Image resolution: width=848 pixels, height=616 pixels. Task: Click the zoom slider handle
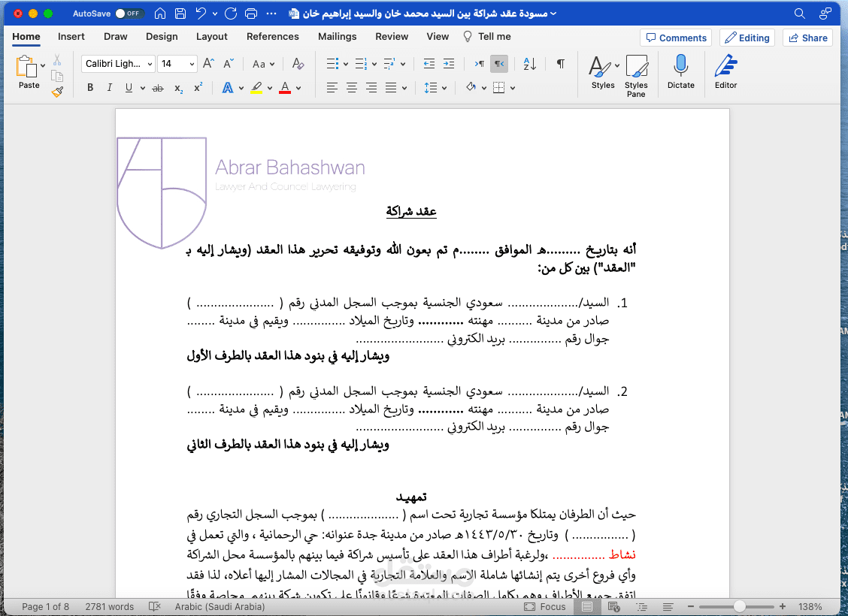click(739, 607)
